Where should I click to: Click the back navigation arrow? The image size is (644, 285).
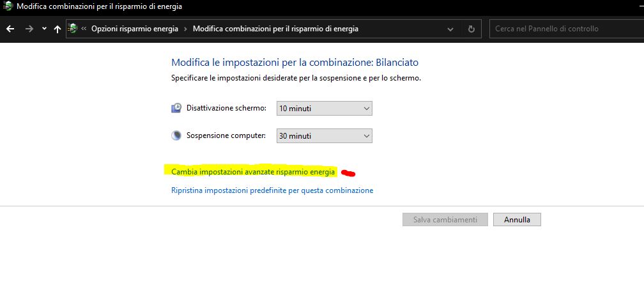click(x=10, y=29)
